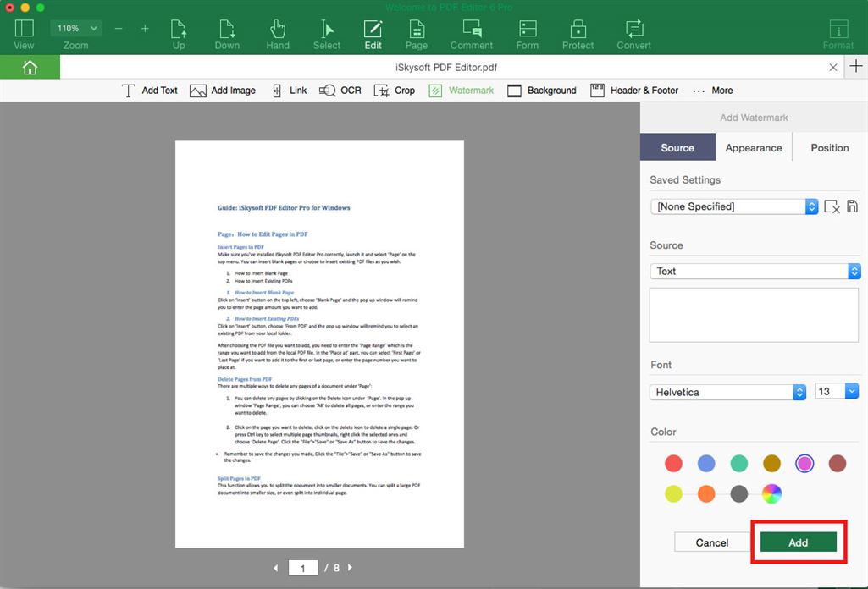
Task: Pick the teal green color swatch
Action: pos(739,464)
